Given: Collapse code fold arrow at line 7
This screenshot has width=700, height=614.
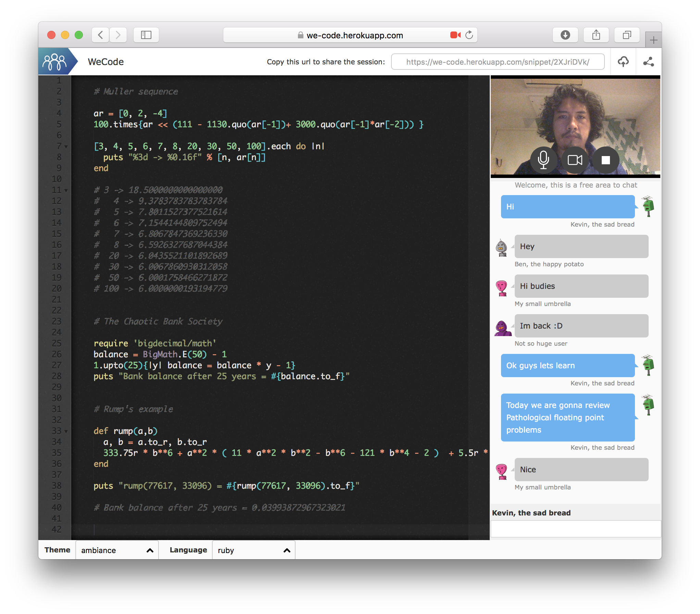Looking at the screenshot, I should tap(66, 146).
